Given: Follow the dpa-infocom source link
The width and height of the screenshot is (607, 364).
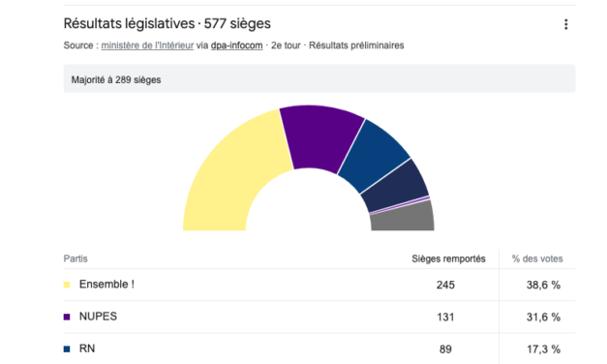Looking at the screenshot, I should pos(236,45).
